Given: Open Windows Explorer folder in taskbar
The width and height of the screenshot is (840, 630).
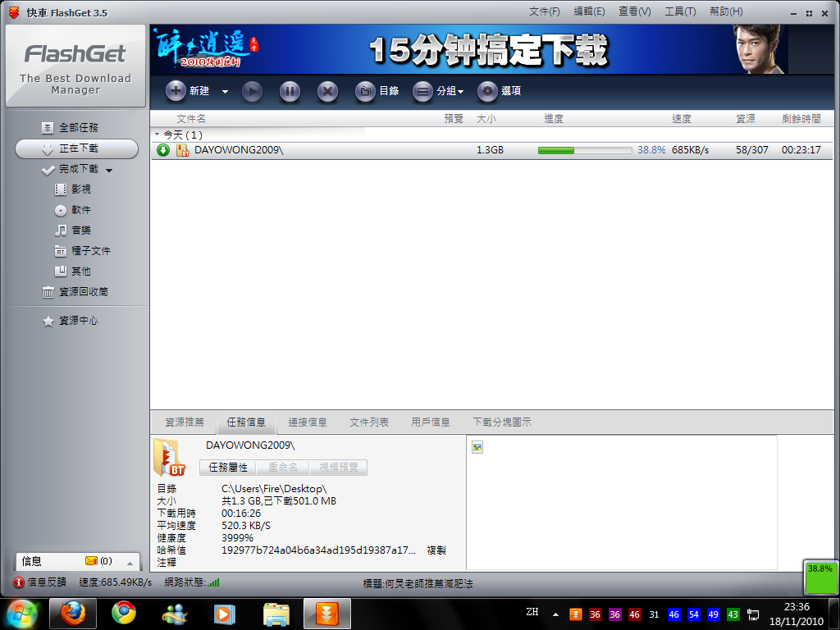Looking at the screenshot, I should click(x=276, y=614).
